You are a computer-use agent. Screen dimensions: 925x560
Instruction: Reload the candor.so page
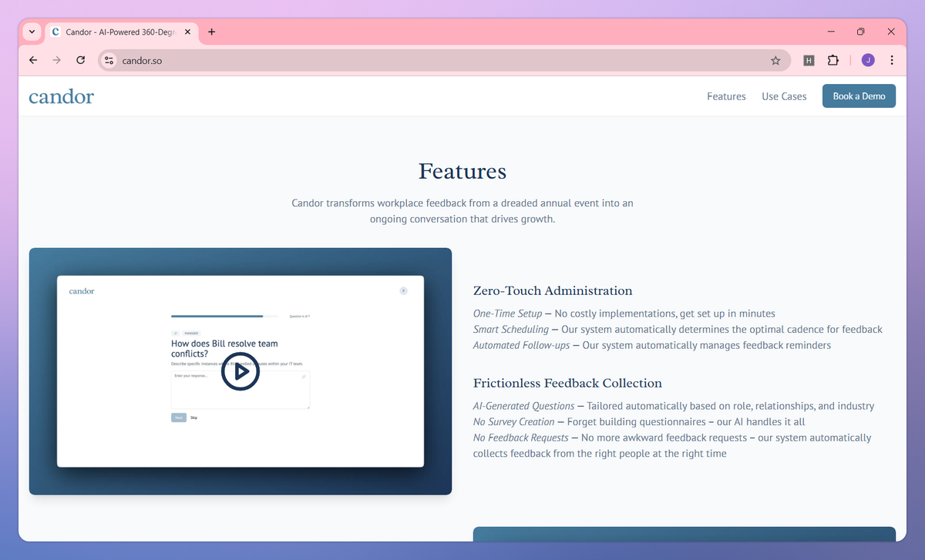coord(80,60)
